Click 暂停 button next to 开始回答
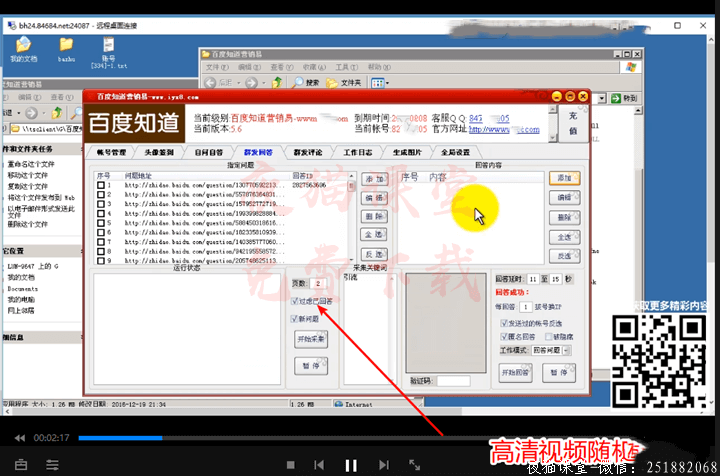Viewport: 720px width, 476px height. (558, 372)
